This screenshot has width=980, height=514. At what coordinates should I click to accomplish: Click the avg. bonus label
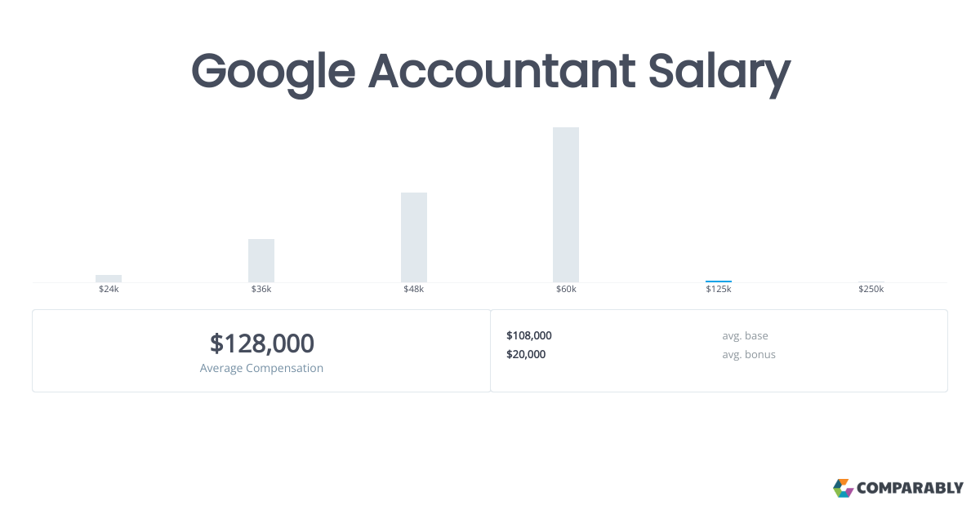click(x=749, y=354)
